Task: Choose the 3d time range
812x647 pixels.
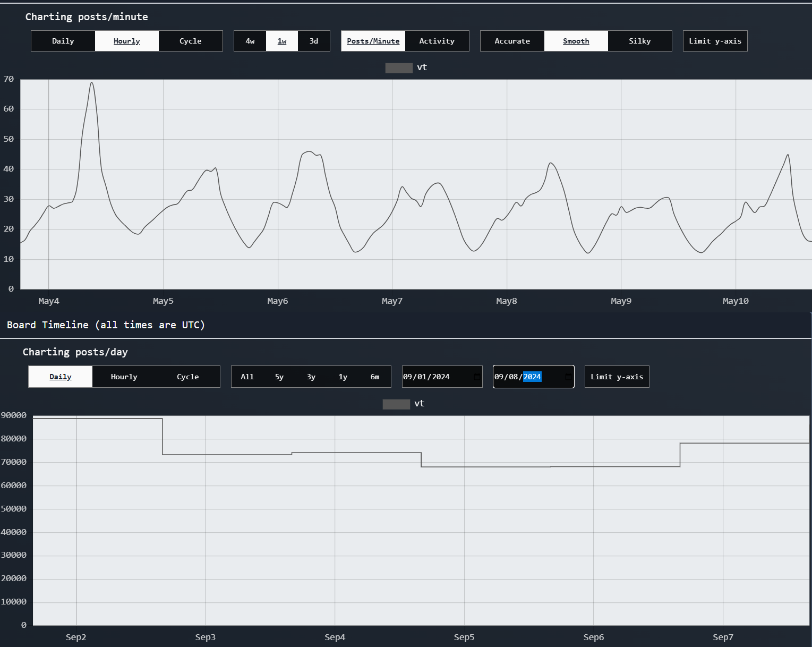Action: click(x=314, y=41)
